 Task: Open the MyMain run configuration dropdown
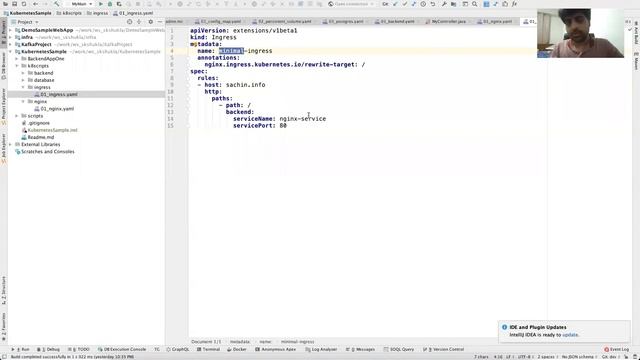point(82,4)
